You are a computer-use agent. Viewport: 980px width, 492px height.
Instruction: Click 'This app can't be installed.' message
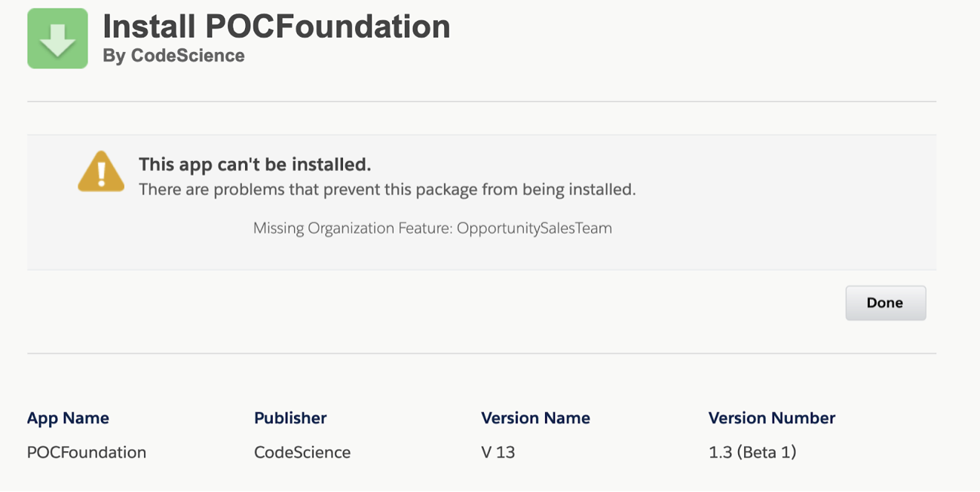tap(255, 164)
